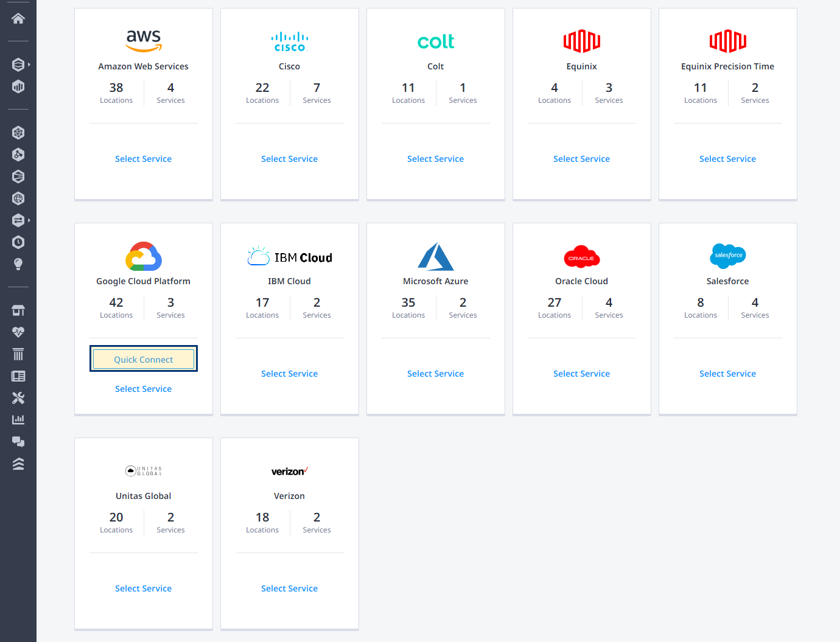Click the 'Oracle Cloud' card title
840x642 pixels.
click(582, 281)
